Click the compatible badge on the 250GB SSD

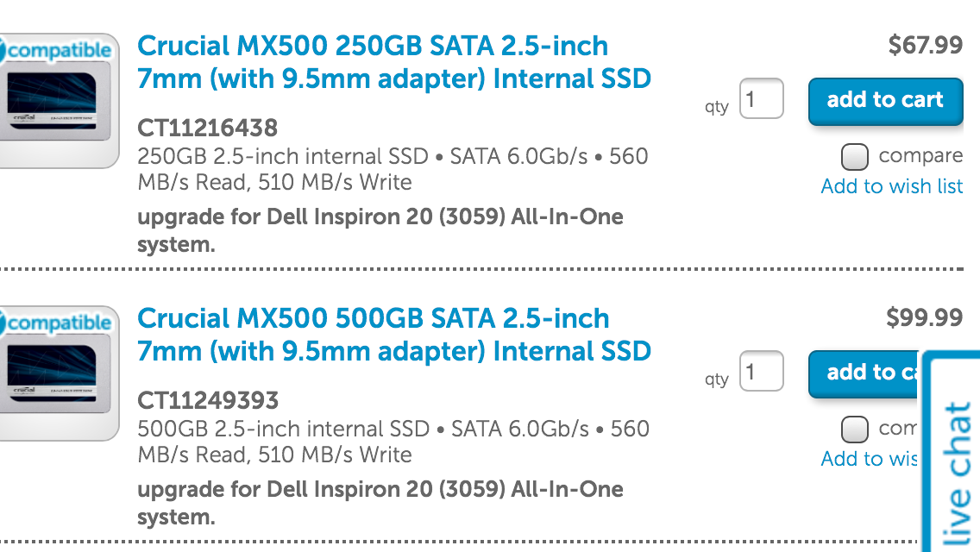pos(56,50)
